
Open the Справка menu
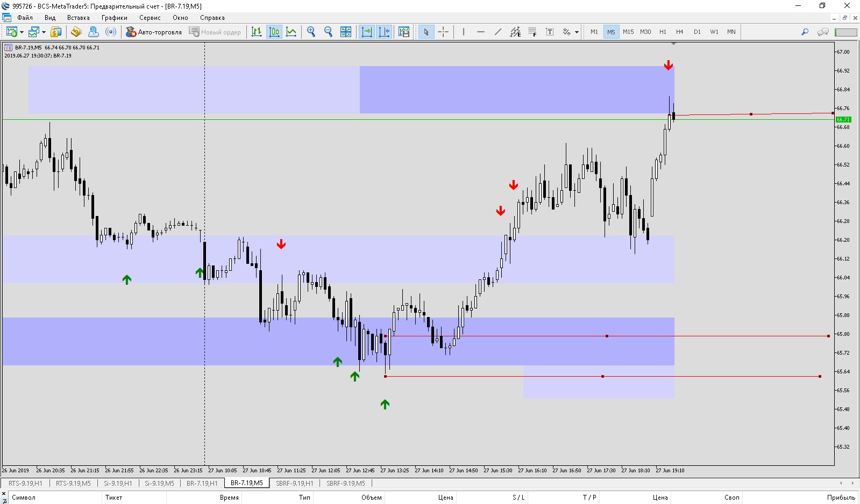point(212,18)
